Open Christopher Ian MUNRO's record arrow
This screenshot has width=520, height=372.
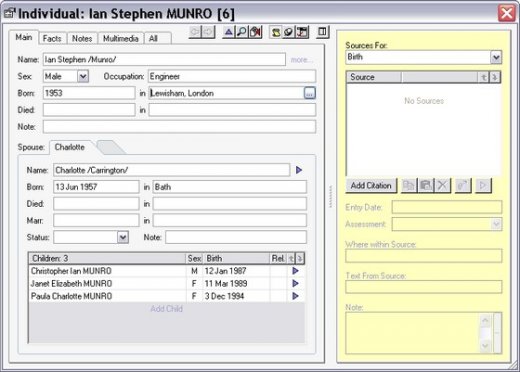click(295, 271)
